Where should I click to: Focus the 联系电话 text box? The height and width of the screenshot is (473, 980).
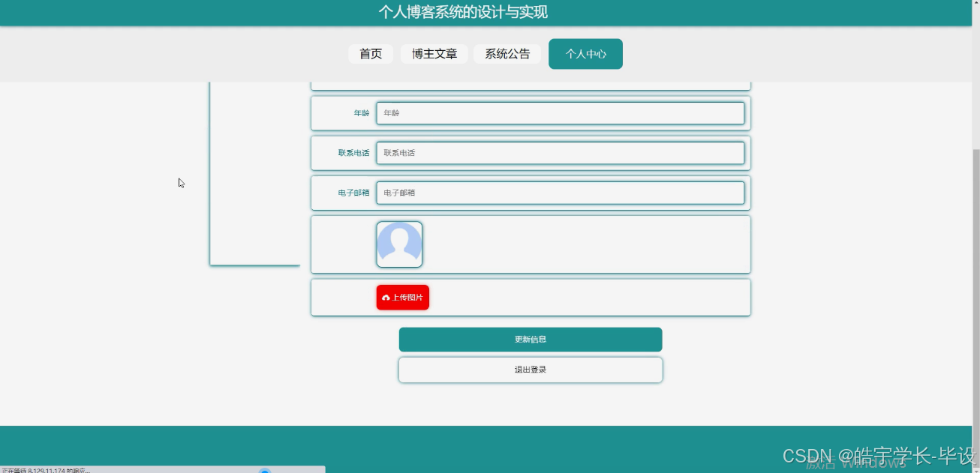[x=561, y=152]
